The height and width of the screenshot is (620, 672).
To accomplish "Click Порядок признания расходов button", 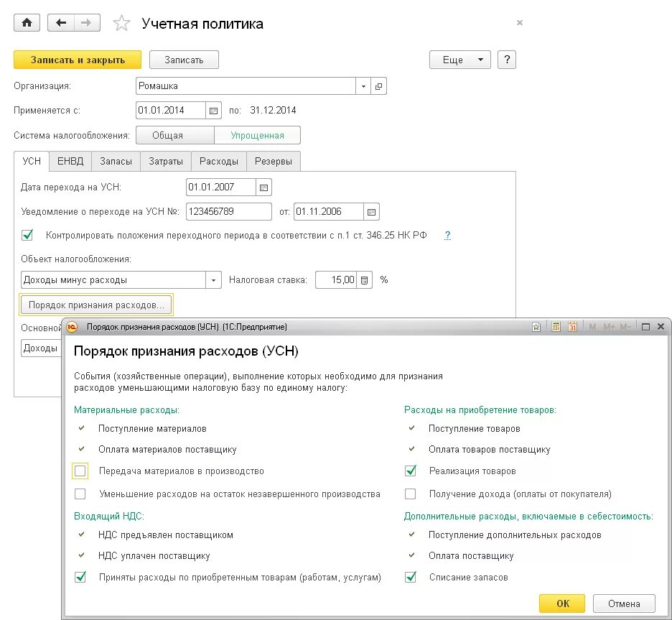I will coord(96,305).
